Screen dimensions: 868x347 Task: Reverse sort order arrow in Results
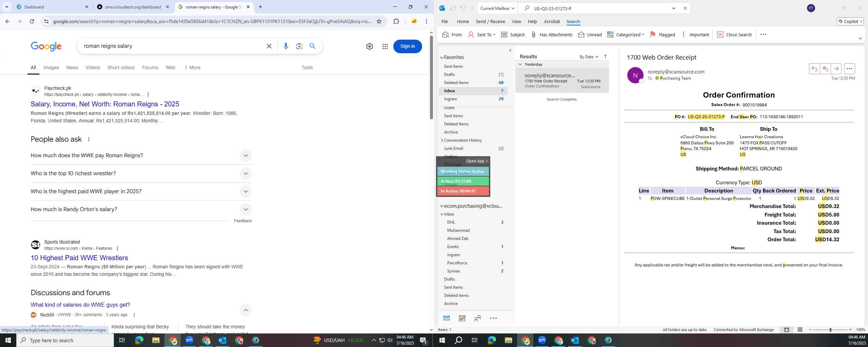click(605, 57)
